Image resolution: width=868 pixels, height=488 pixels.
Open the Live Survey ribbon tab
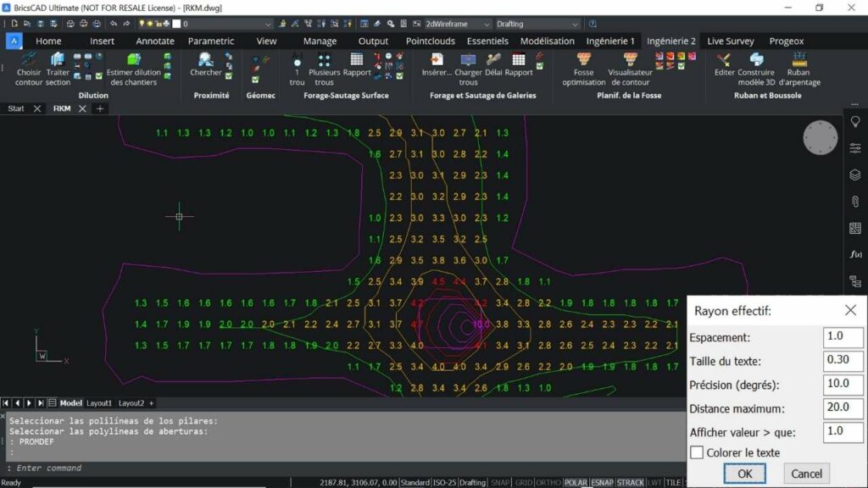(730, 41)
